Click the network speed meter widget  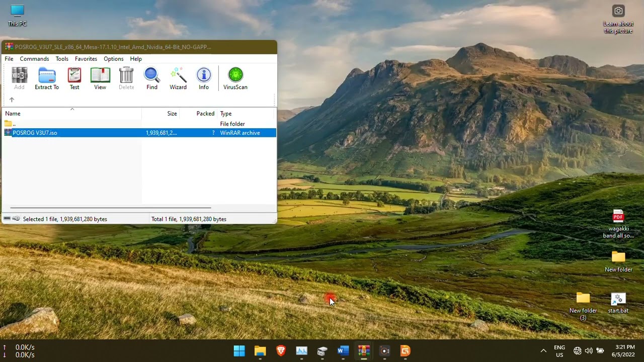point(19,351)
